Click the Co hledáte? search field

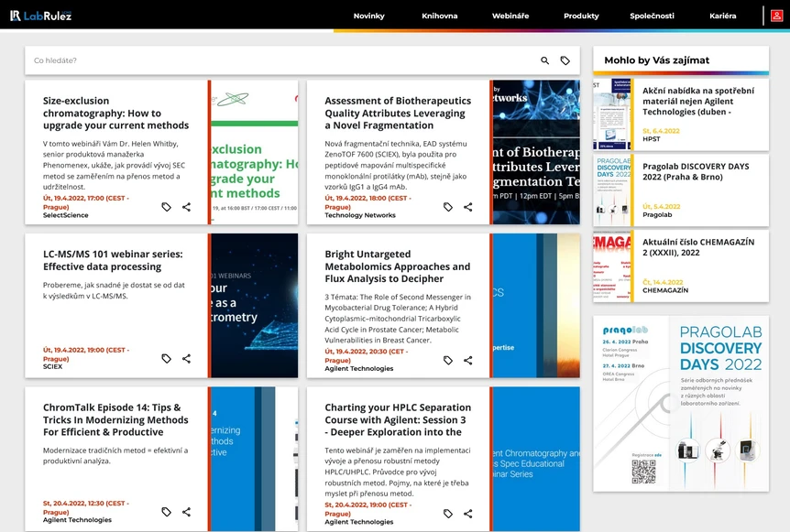(x=282, y=60)
